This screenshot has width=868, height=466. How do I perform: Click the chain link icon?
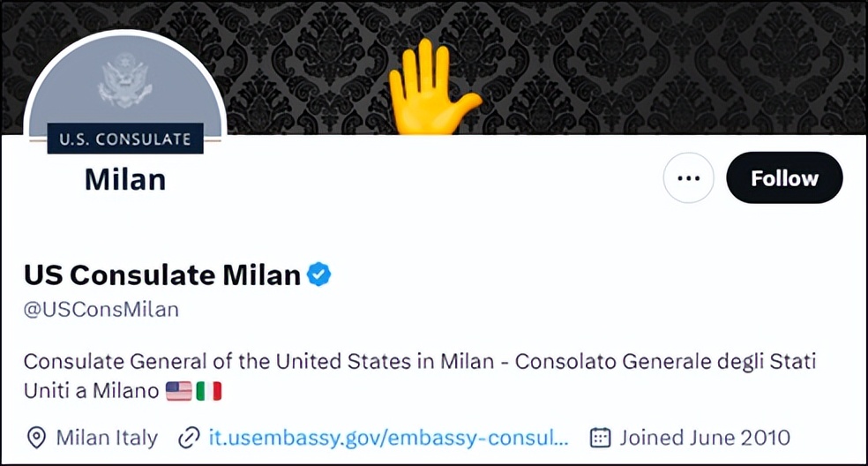(188, 437)
